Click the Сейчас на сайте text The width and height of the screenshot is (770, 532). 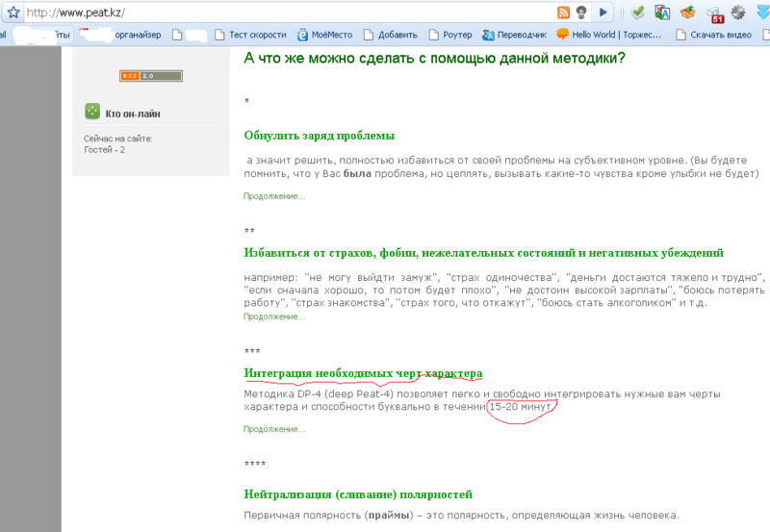[x=117, y=139]
